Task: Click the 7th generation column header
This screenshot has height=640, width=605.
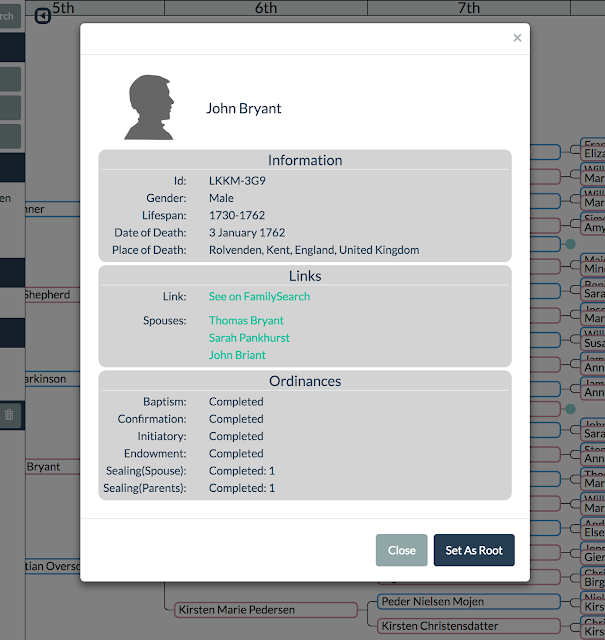Action: click(469, 8)
